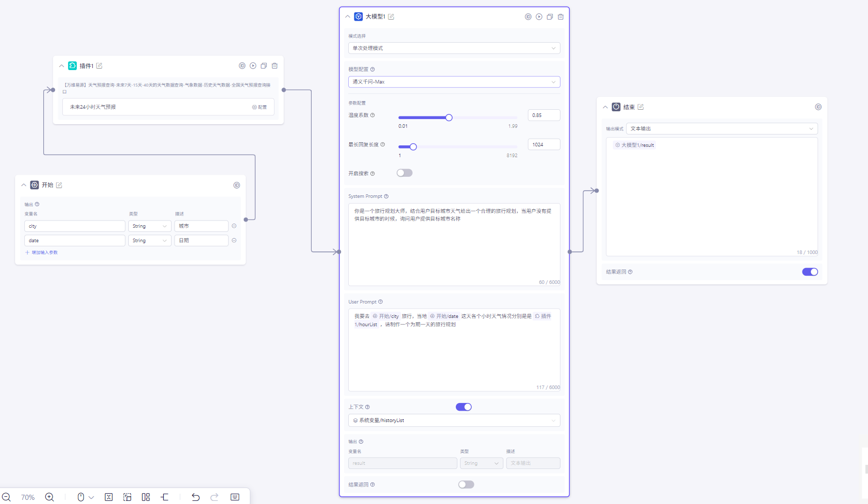Screen dimensions: 868x504
Task: Toggle the 开启搜索 switch
Action: click(x=404, y=173)
